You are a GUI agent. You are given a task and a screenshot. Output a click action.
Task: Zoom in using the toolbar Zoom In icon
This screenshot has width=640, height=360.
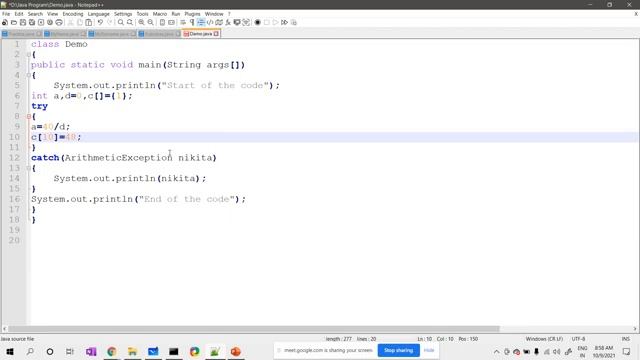141,22
